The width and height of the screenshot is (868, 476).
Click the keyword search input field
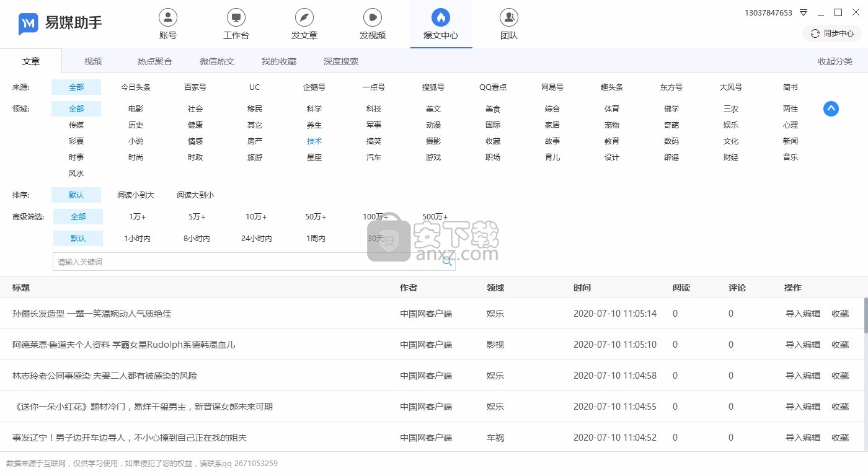click(254, 262)
